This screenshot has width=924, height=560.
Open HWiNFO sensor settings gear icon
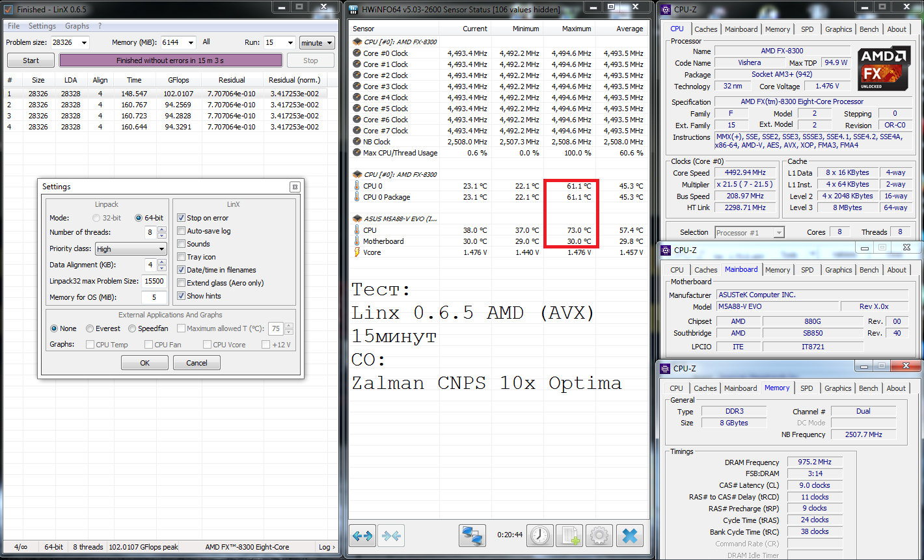click(x=599, y=536)
